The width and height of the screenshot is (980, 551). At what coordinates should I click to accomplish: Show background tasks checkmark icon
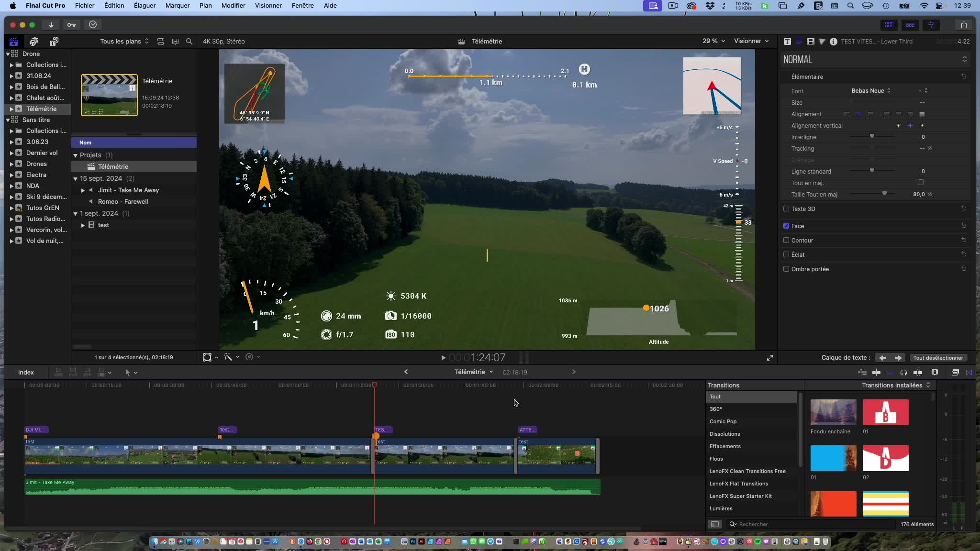coord(93,25)
